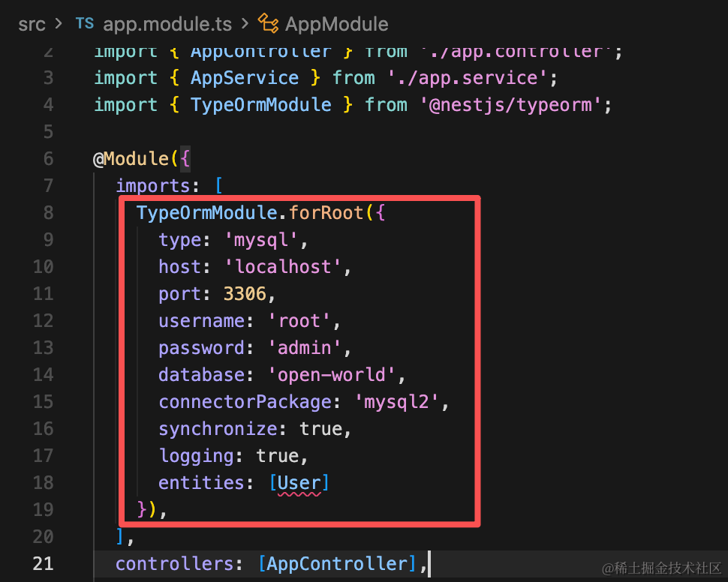Click the 'admin' password value

305,347
